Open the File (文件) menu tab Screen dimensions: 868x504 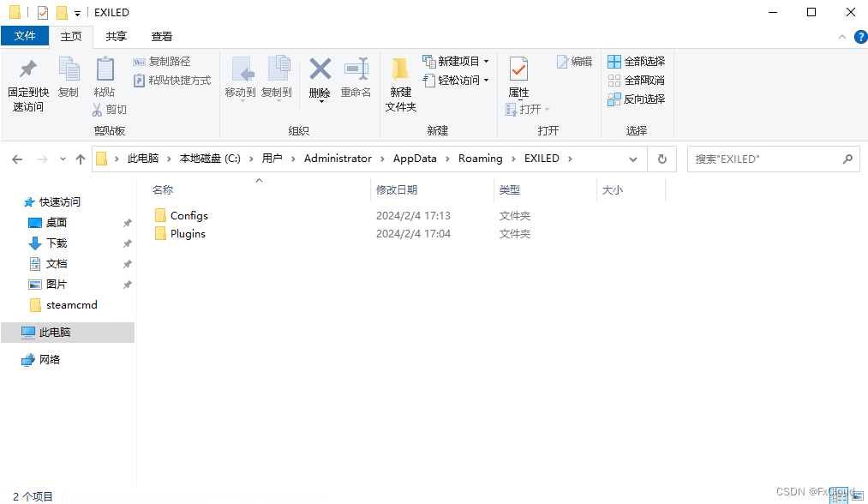coord(25,36)
